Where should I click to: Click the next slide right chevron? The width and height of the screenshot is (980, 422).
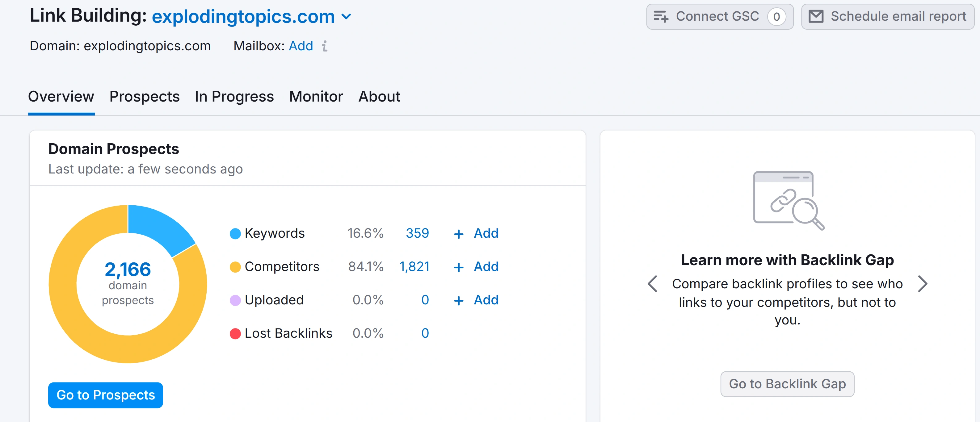point(922,284)
